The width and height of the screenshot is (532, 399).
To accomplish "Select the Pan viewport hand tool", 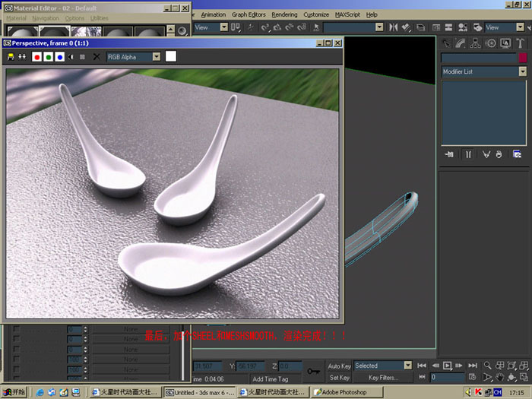I will 499,377.
